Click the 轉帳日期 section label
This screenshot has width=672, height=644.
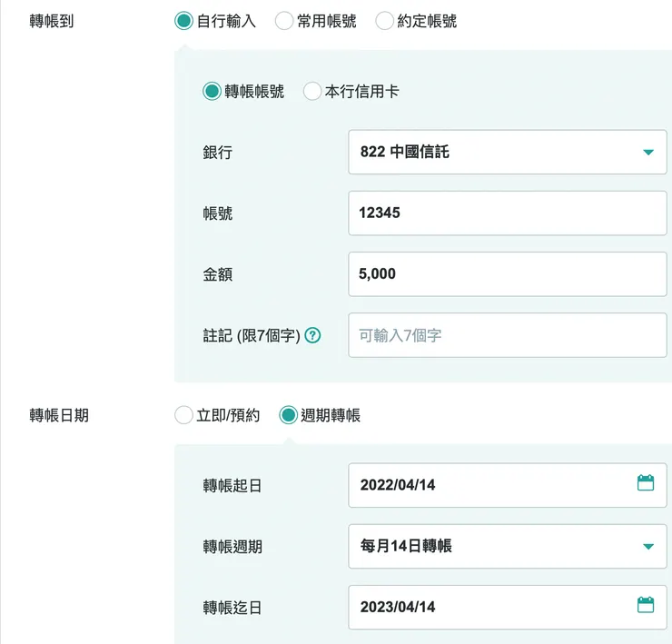coord(59,415)
